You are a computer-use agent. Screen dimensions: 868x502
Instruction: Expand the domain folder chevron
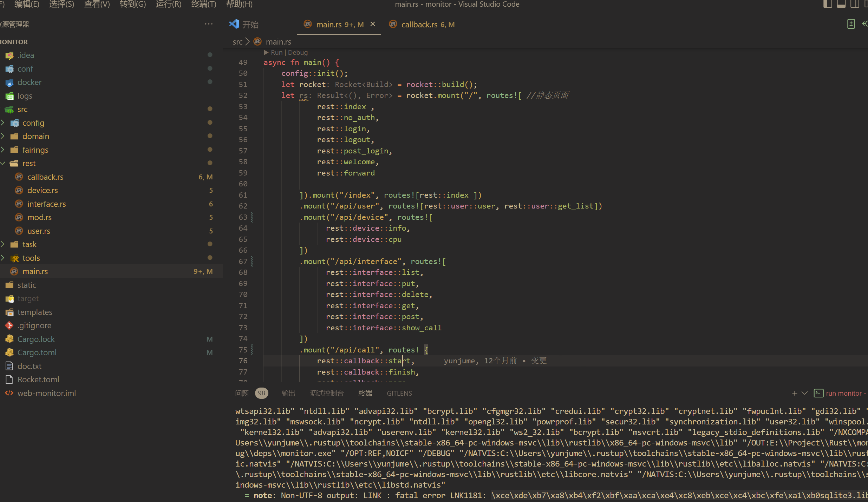coord(3,136)
